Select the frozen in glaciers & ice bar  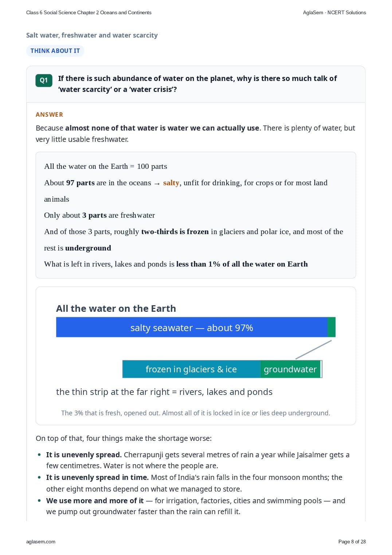pyautogui.click(x=191, y=369)
